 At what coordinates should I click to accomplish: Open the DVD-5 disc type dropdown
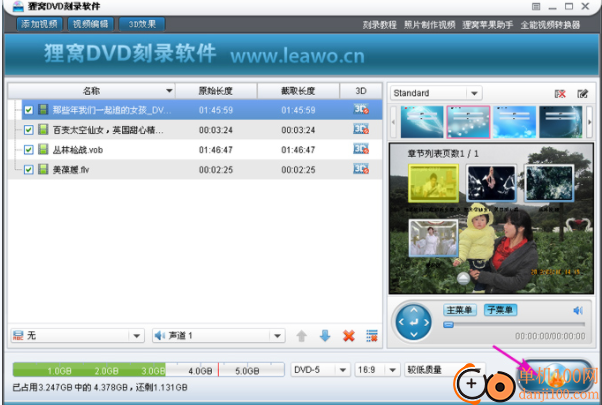pyautogui.click(x=320, y=370)
